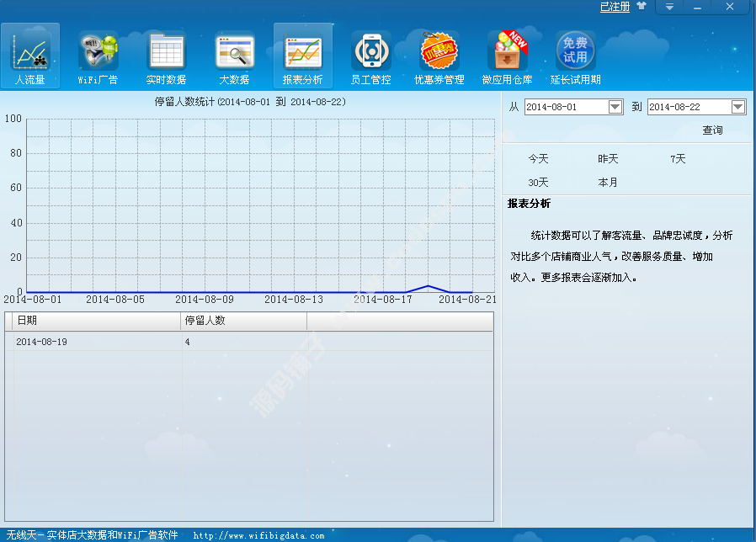The image size is (756, 542).
Task: Open the title bar dropdown menu arrow
Action: click(x=669, y=7)
